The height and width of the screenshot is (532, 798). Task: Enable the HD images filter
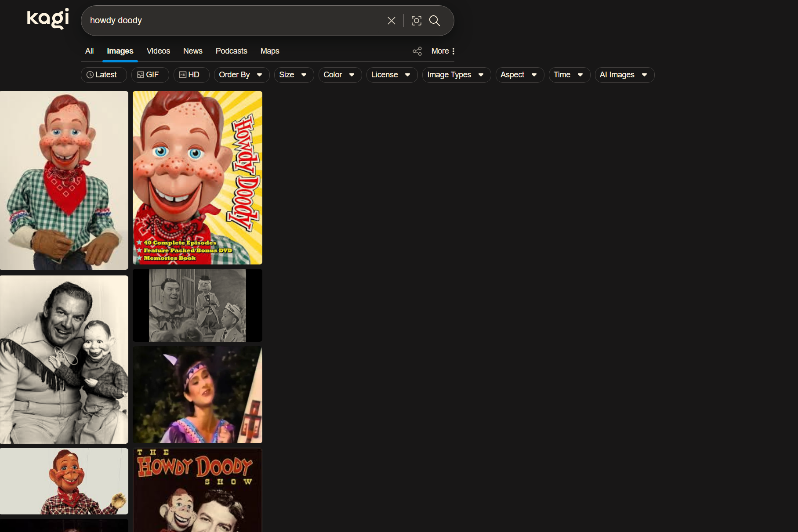[x=191, y=75]
